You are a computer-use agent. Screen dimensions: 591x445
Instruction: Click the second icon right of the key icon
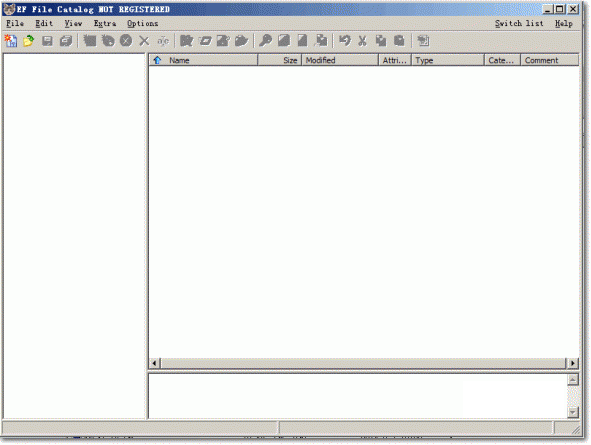coord(302,40)
